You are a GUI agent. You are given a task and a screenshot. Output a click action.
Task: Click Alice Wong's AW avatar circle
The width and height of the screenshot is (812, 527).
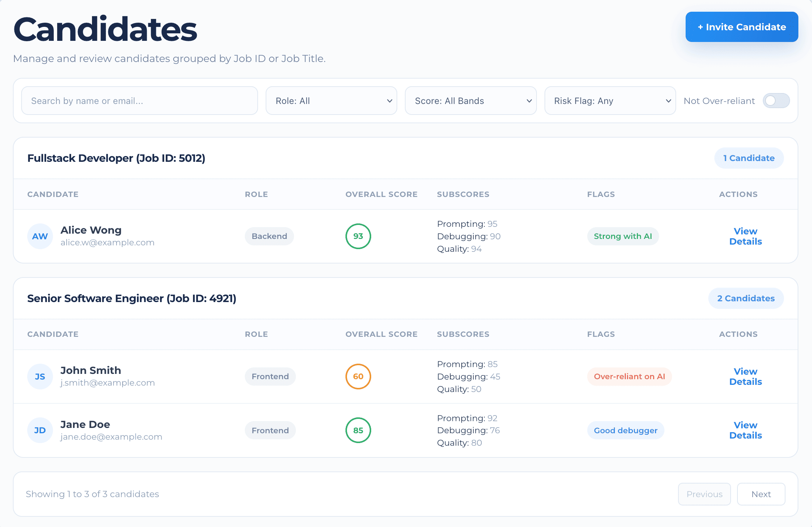40,236
